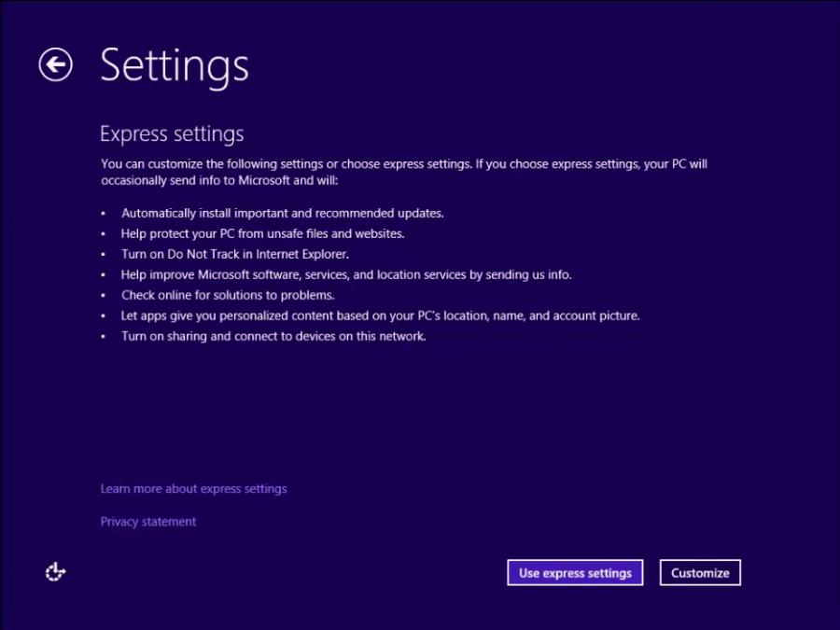Click the bullet before Check online for solutions
The image size is (840, 630).
[x=103, y=296]
